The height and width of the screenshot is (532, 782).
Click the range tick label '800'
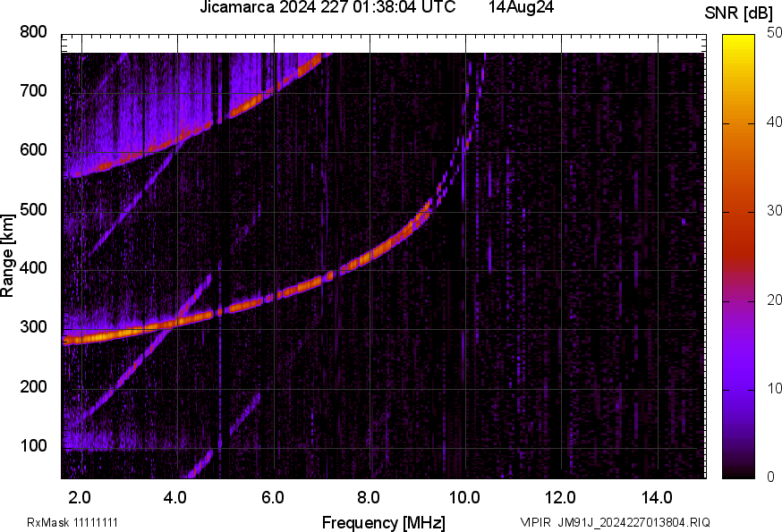33,32
